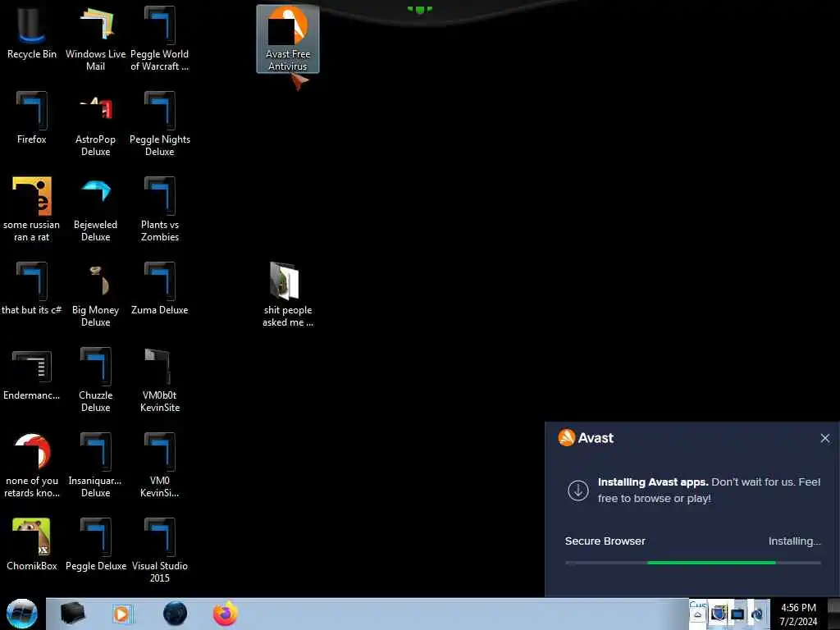Click the Secure Browser install progress bar

(x=692, y=563)
